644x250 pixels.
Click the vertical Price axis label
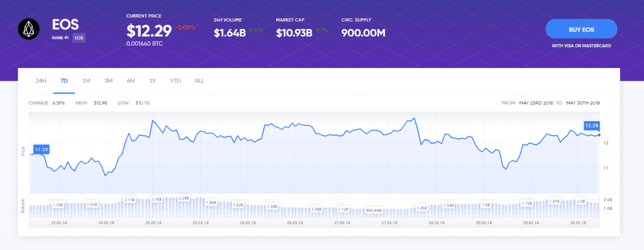tap(23, 151)
